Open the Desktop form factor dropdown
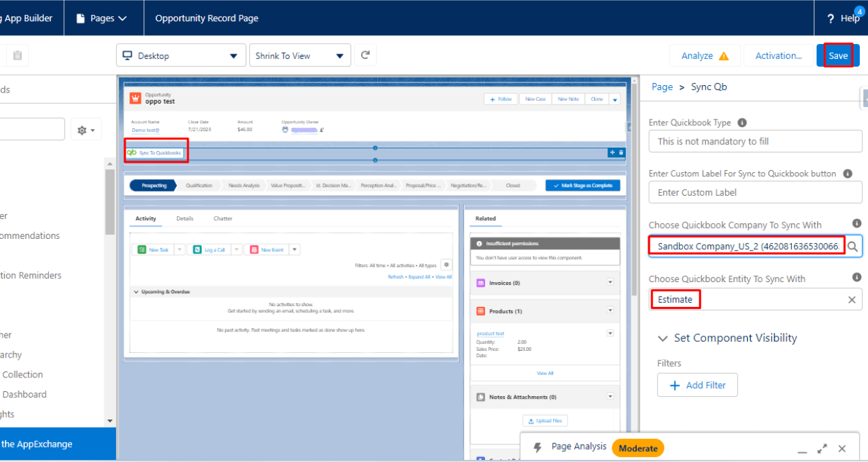The width and height of the screenshot is (868, 462). (x=181, y=56)
